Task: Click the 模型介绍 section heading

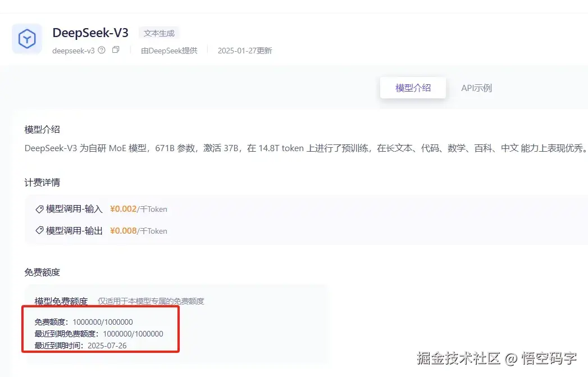Action: pyautogui.click(x=42, y=130)
